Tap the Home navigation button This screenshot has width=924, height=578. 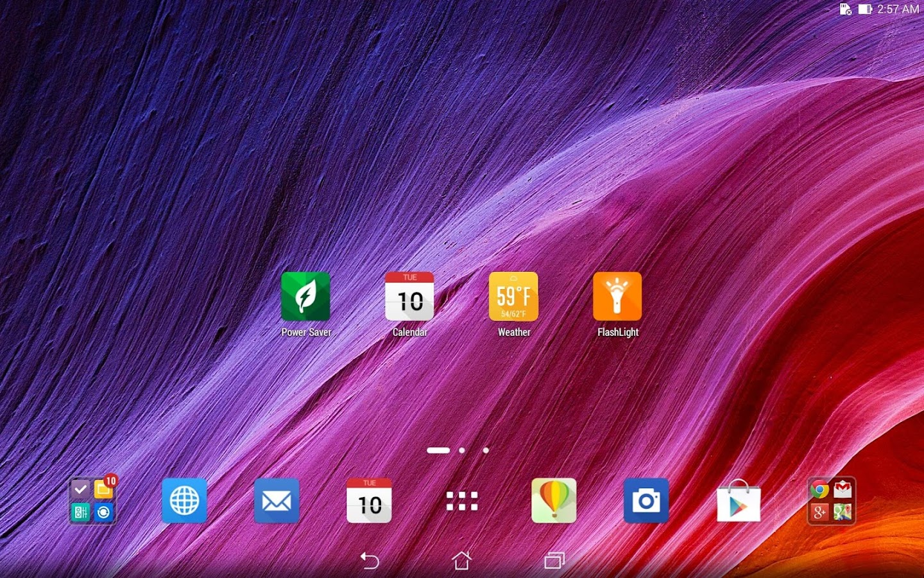tap(462, 561)
